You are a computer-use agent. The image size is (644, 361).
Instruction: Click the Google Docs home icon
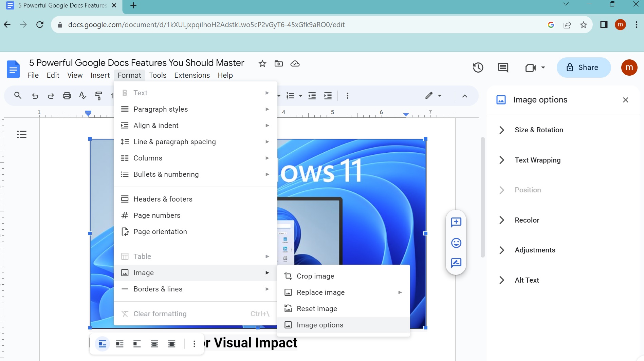(13, 69)
